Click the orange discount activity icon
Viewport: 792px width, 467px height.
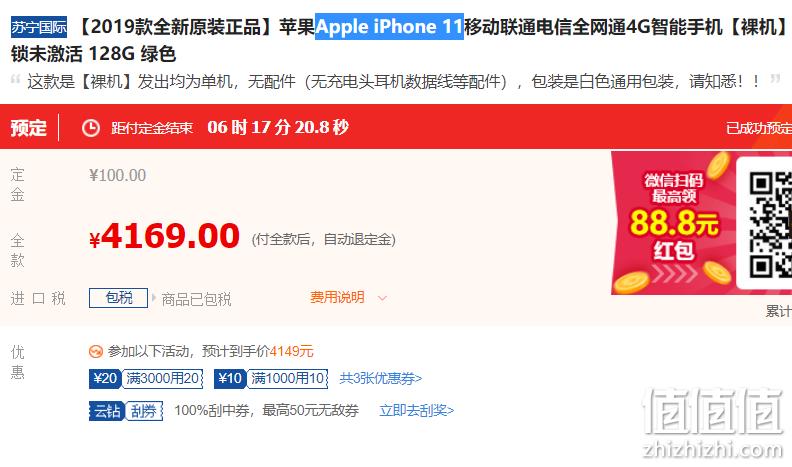click(x=95, y=351)
